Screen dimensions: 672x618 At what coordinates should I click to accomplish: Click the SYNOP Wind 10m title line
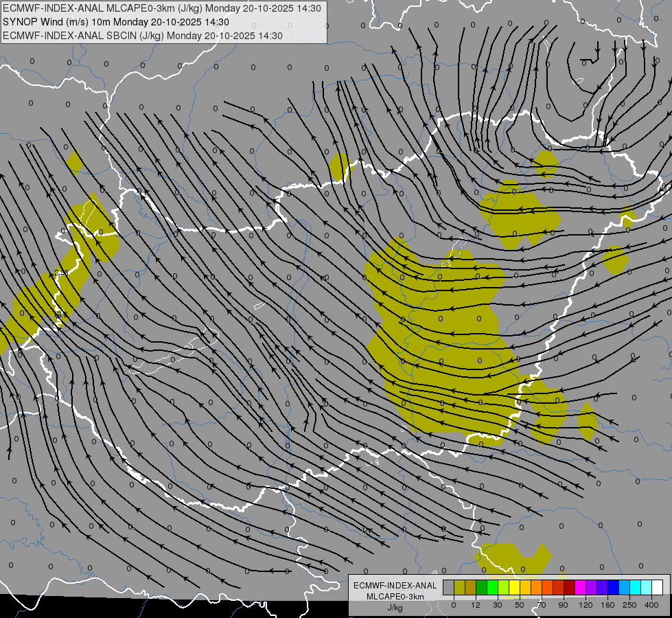tap(116, 22)
